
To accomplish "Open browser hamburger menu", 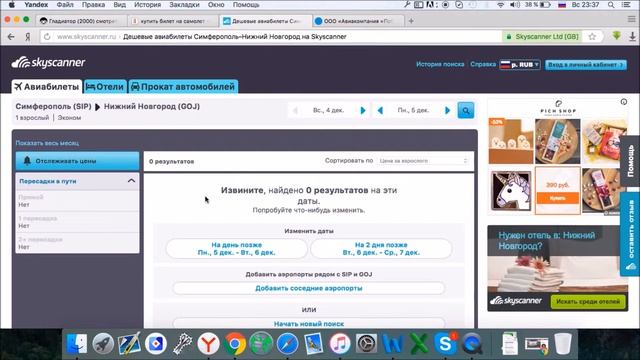I will point(631,19).
